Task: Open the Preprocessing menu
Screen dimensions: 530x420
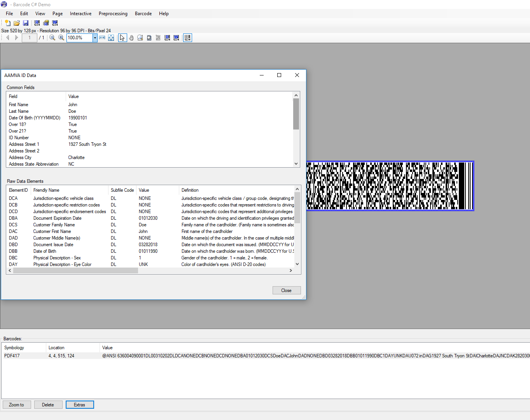Action: pos(113,14)
